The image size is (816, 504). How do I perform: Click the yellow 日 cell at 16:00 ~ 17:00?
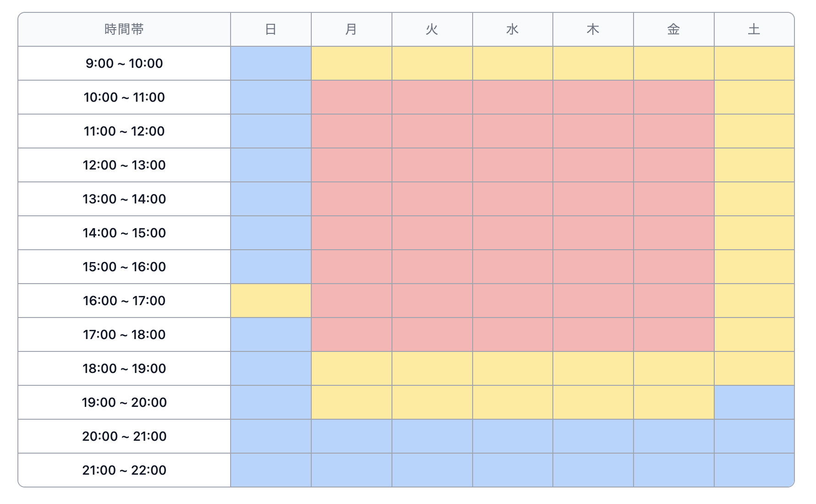coord(270,301)
